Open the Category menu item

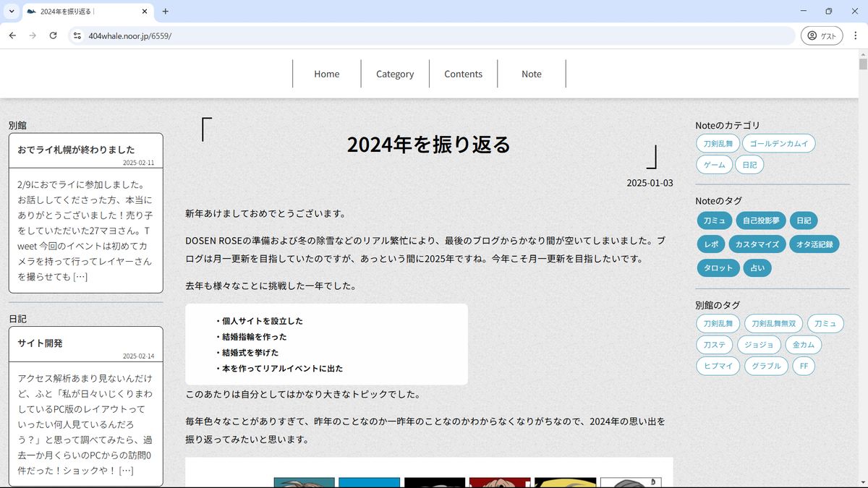point(395,74)
